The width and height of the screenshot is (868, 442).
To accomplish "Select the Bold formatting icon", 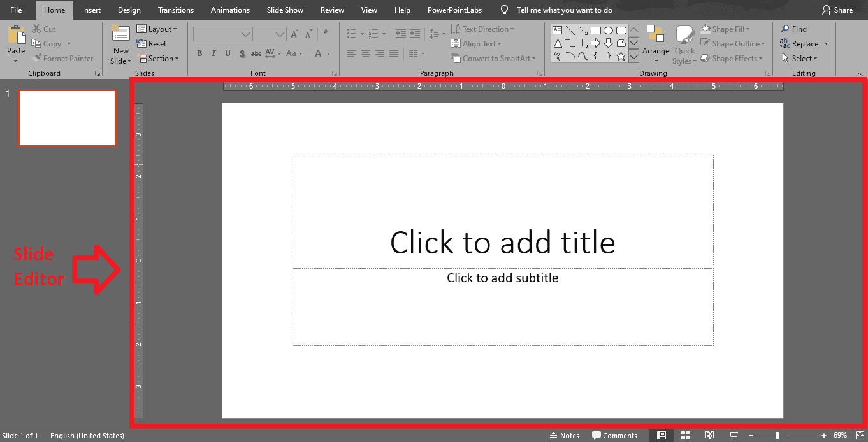I will [199, 53].
